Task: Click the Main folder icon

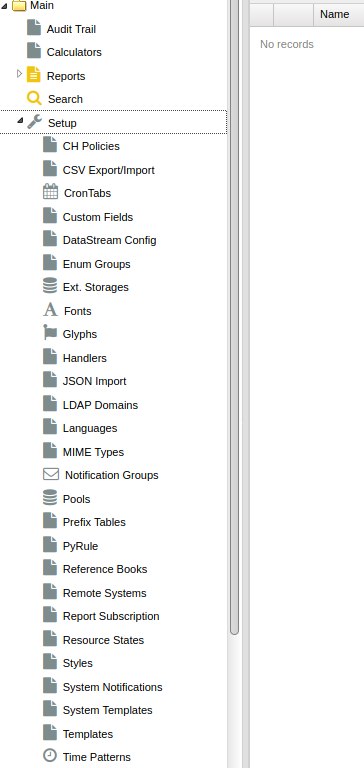Action: pos(19,6)
